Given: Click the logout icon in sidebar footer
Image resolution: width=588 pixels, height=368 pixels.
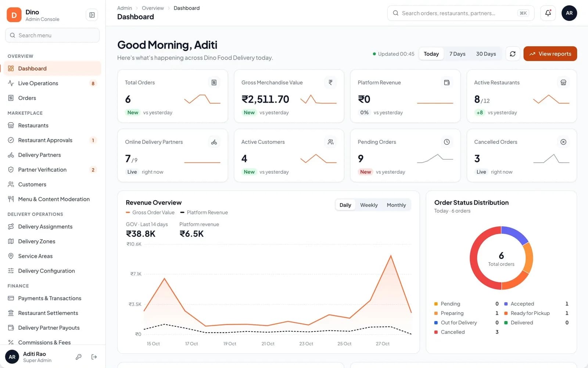Looking at the screenshot, I should click(x=94, y=357).
